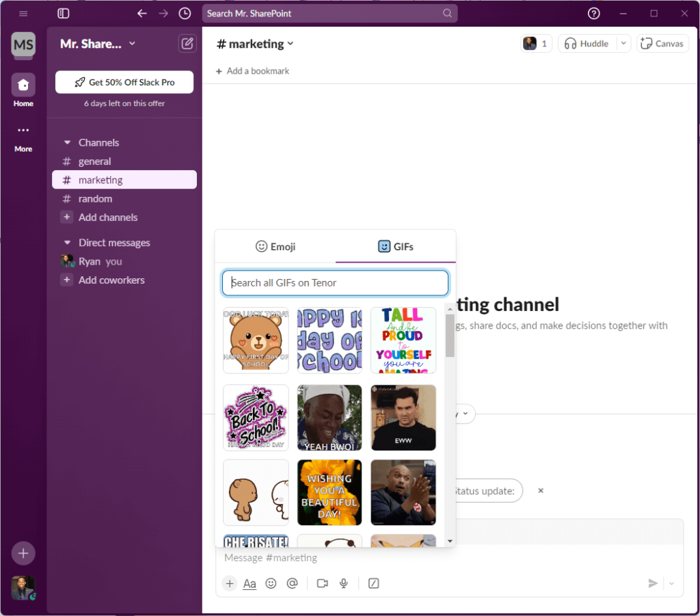Expand the Huddle options dropdown arrow
The width and height of the screenshot is (700, 616).
click(623, 44)
